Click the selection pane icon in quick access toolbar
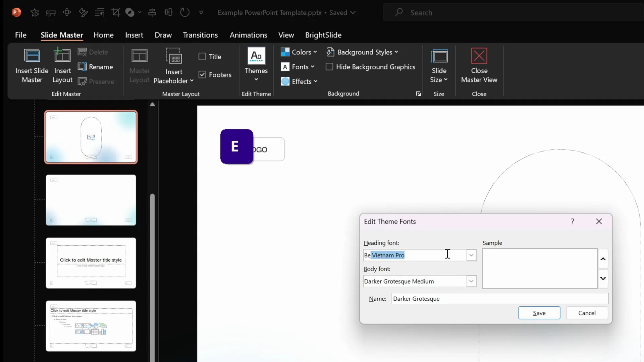The width and height of the screenshot is (644, 362). tap(67, 12)
